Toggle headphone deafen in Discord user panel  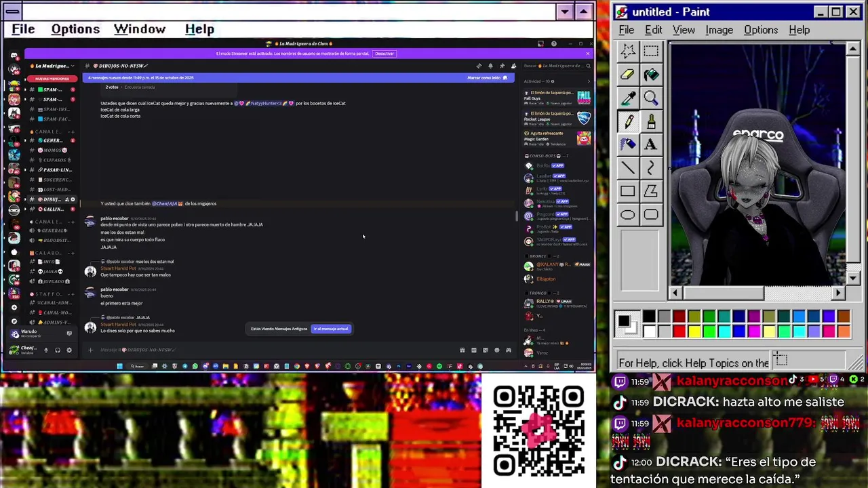click(x=58, y=350)
